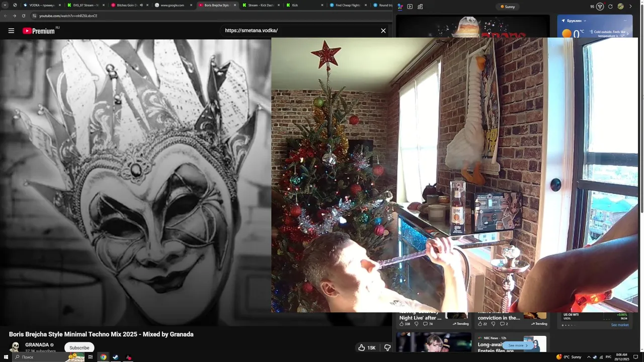View site information icon in address bar
644x362 pixels.
coord(34,16)
